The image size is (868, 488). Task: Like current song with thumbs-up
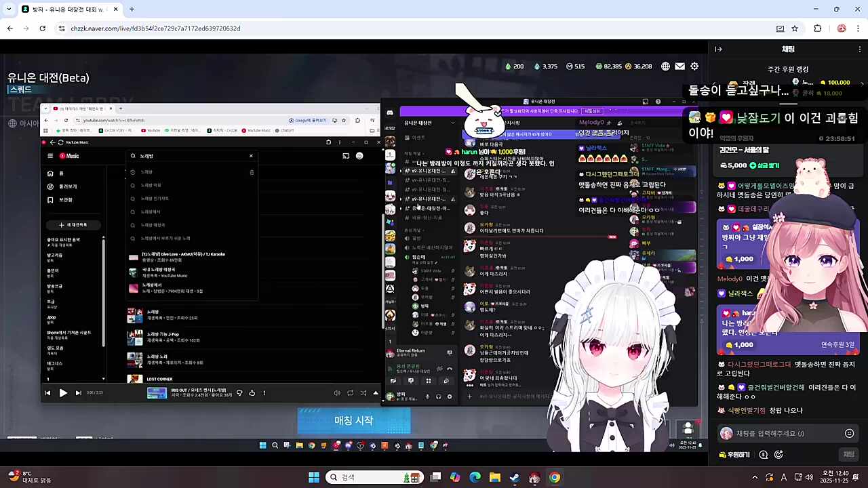click(x=252, y=392)
